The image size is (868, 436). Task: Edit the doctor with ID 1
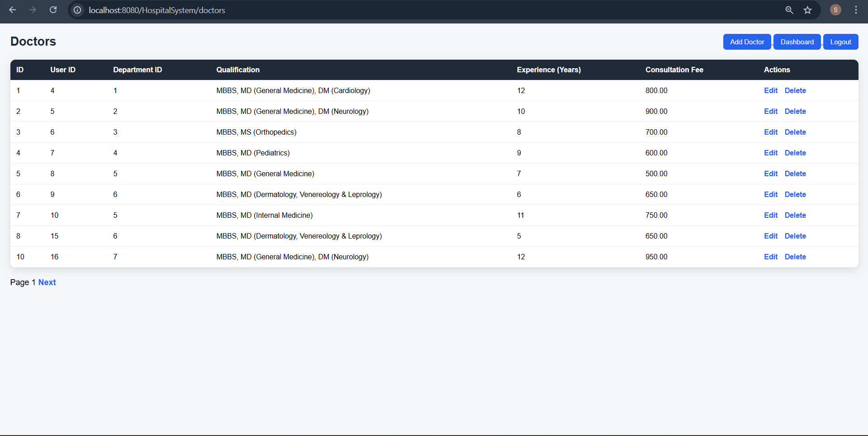(770, 91)
